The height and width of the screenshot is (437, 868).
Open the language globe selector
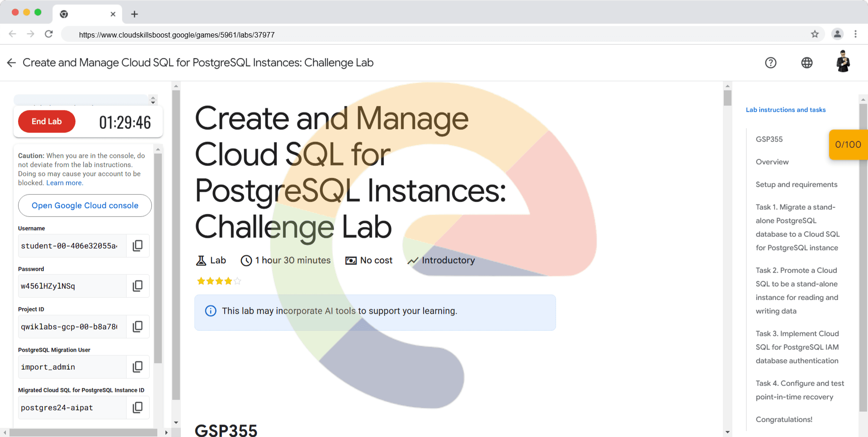(807, 63)
